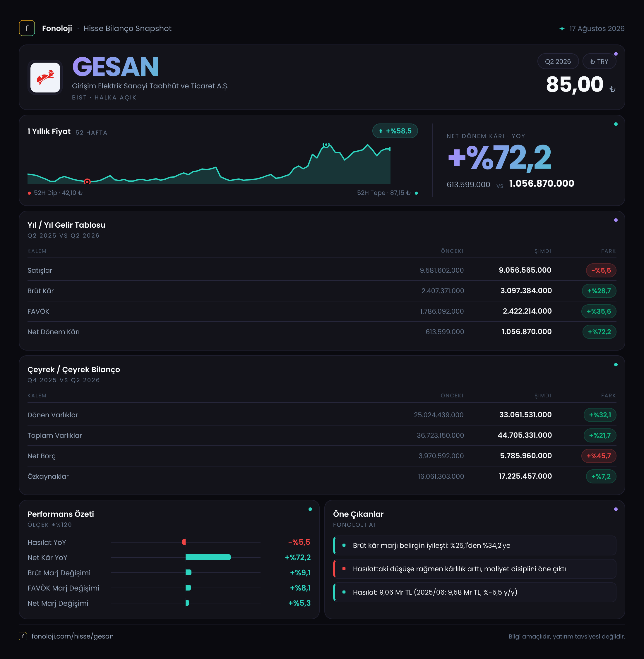Click the Özkaynaklar +%7,2 badge
This screenshot has height=659, width=644.
coord(601,476)
